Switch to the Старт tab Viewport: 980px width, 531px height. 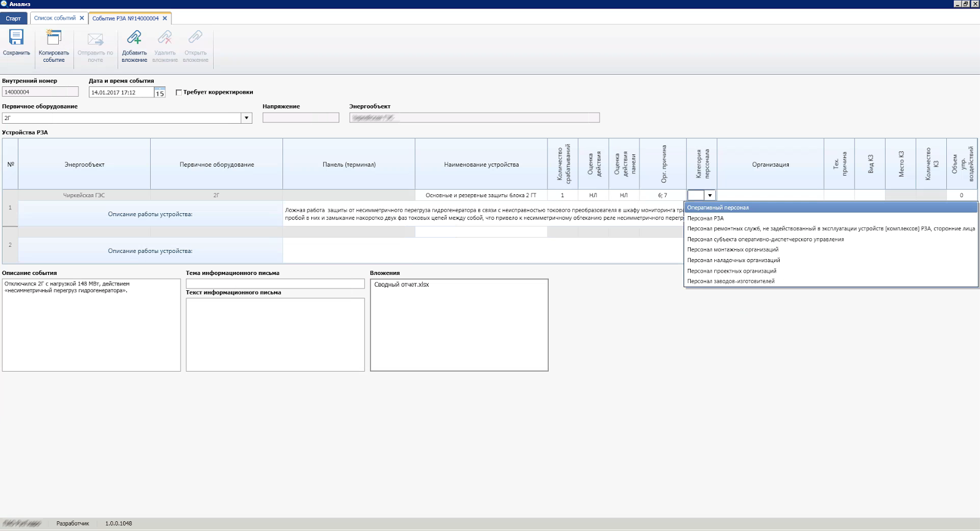pos(13,18)
